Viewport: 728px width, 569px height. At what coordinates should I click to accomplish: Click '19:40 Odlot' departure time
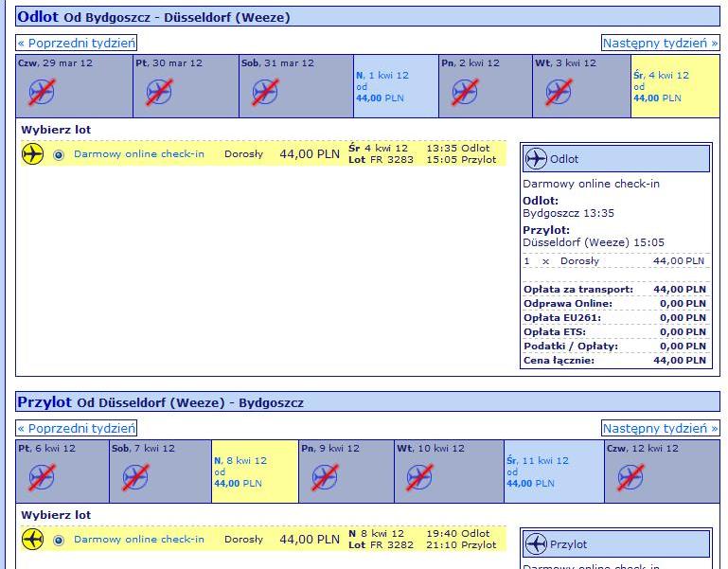pos(458,534)
